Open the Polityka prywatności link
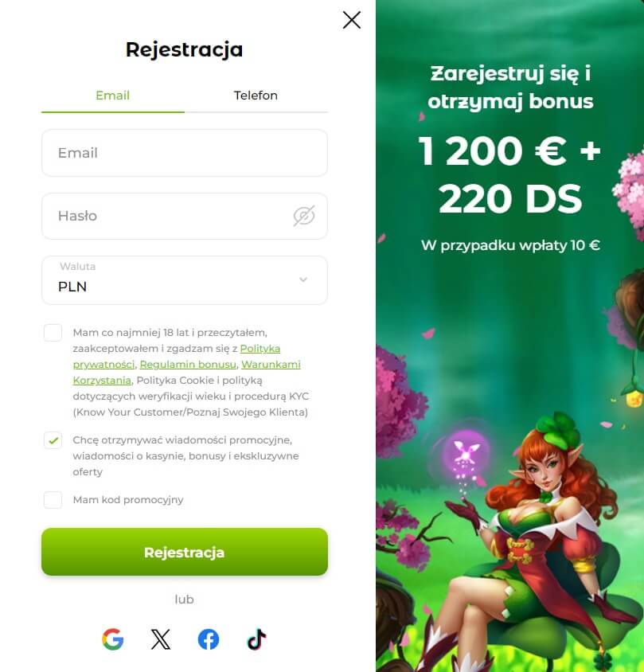Image resolution: width=644 pixels, height=672 pixels. coord(260,349)
